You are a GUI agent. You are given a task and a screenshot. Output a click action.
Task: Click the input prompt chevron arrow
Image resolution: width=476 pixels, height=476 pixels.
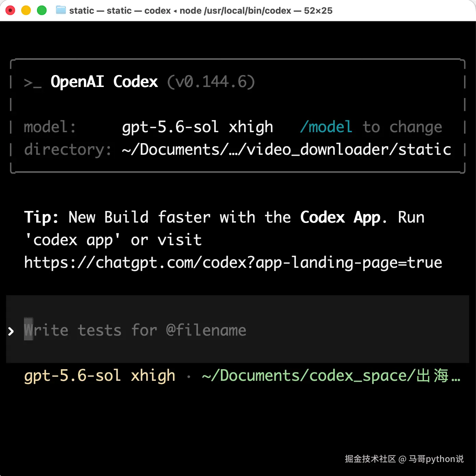(11, 331)
